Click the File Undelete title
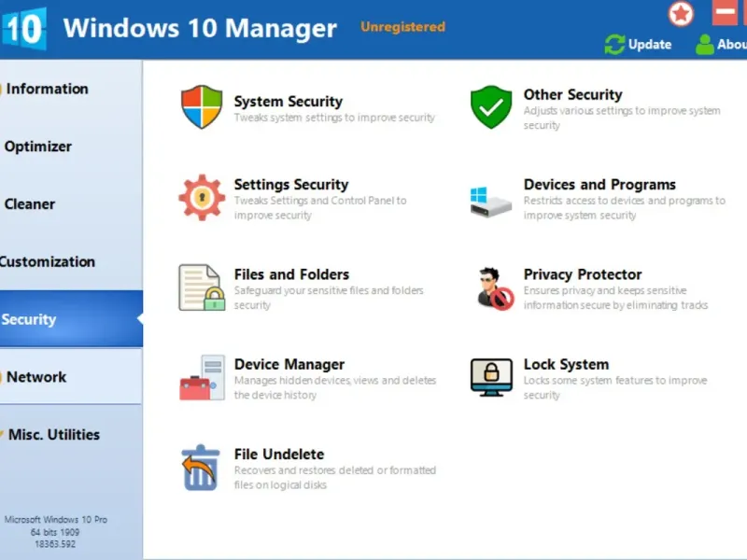The image size is (747, 560). click(x=278, y=455)
